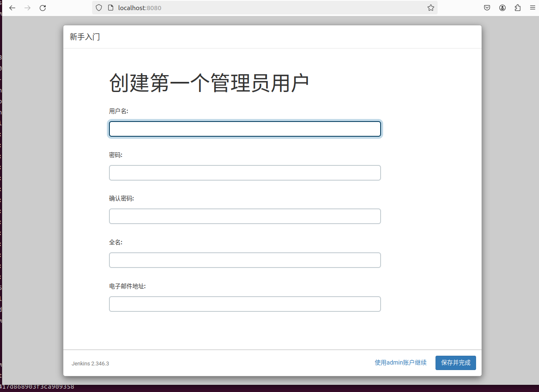Select the 全名 full name field
Screen dimensions: 539x392
pyautogui.click(x=245, y=260)
